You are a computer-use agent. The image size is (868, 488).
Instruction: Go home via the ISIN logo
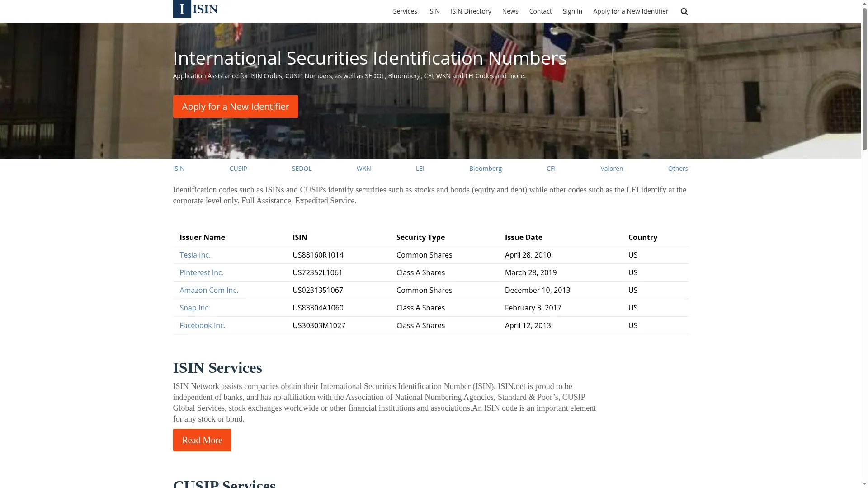pos(195,9)
